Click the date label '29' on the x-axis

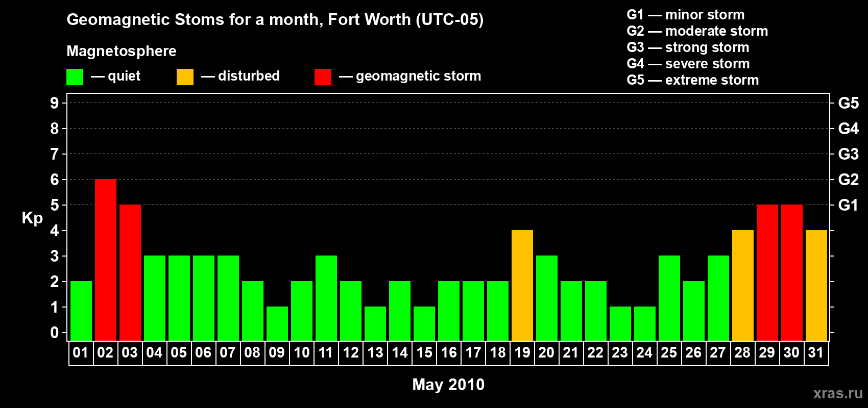pyautogui.click(x=767, y=353)
